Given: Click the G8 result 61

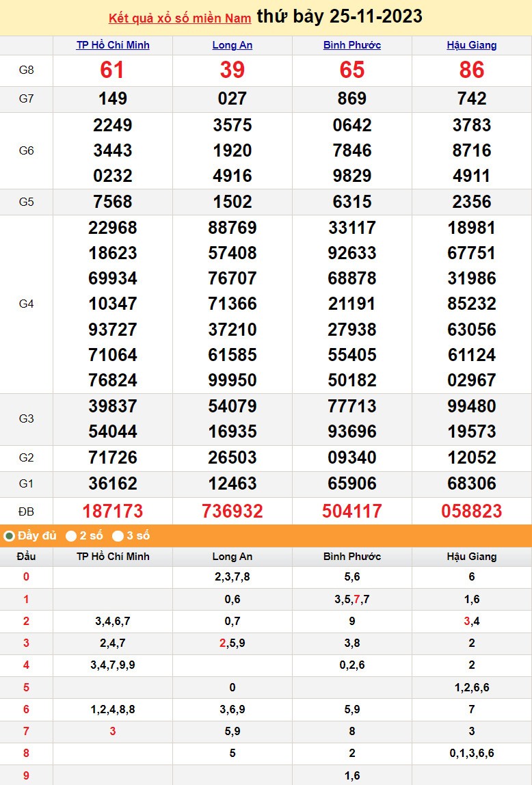Looking at the screenshot, I should coord(113,70).
